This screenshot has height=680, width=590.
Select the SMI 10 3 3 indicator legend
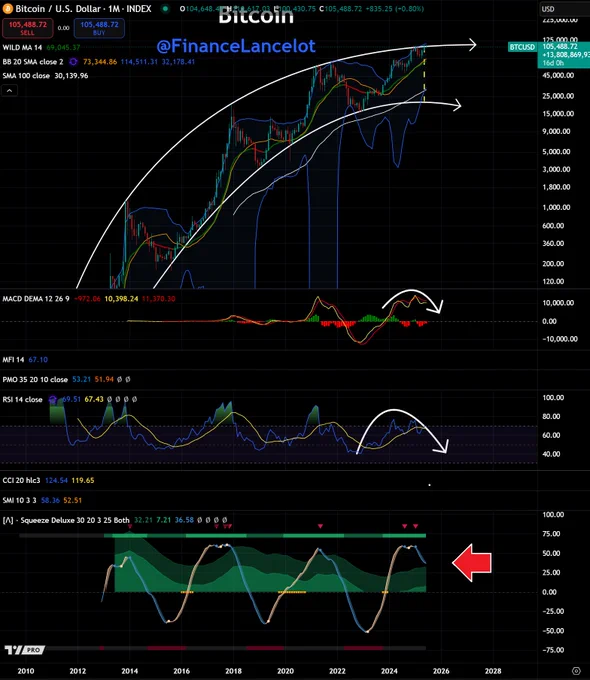coord(20,500)
